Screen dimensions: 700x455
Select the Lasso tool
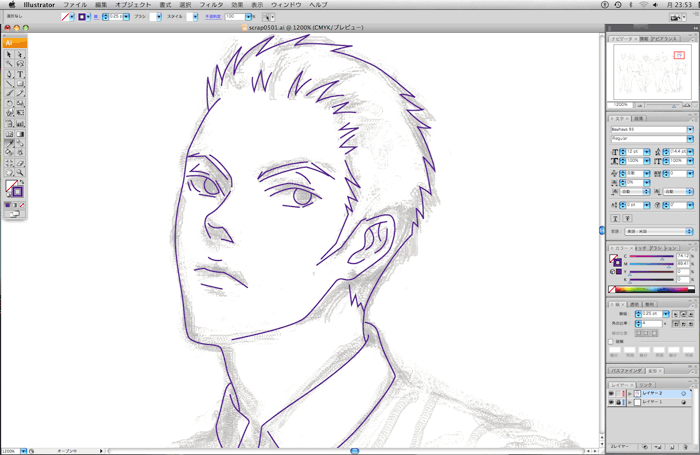click(x=20, y=64)
